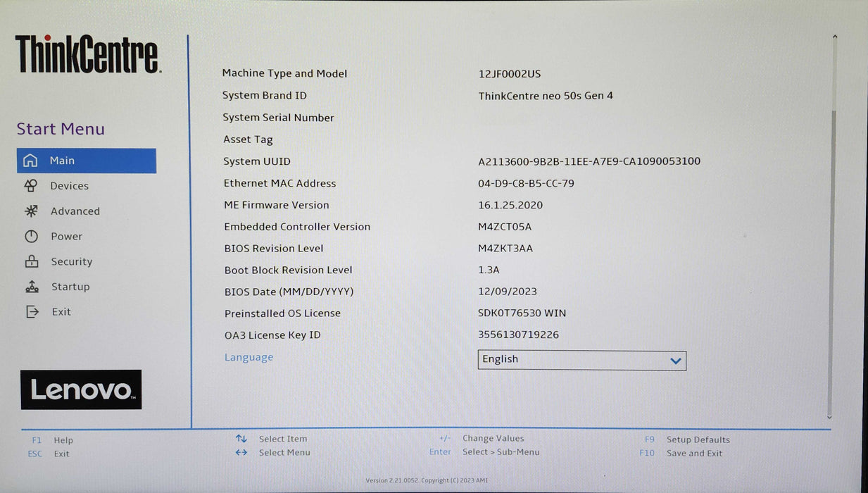Click the Power clock icon

[x=32, y=236]
